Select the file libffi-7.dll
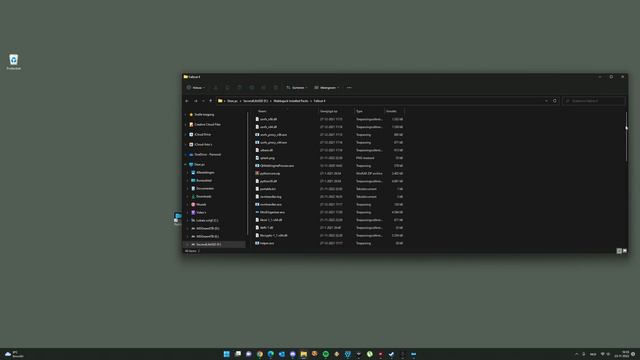This screenshot has width=640, height=360. (x=267, y=228)
